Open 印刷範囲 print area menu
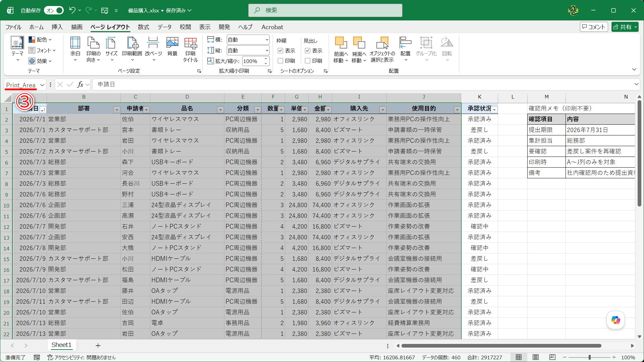Screen dimensions: 644x362 (x=132, y=49)
